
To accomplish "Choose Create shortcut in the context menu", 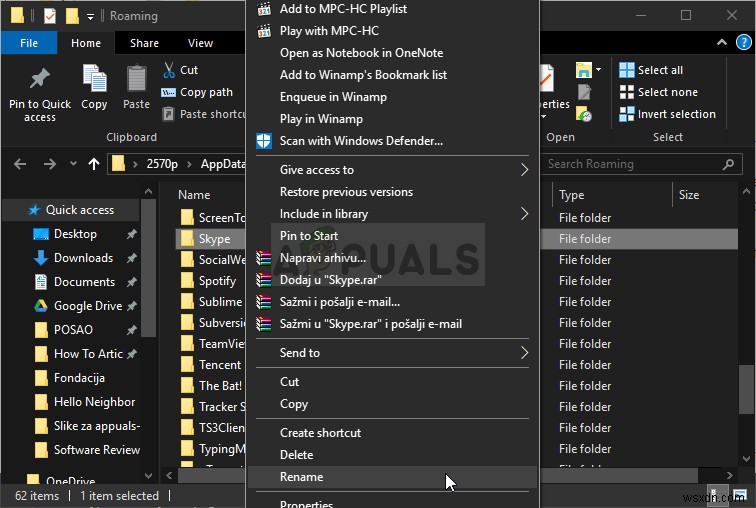I will coord(392,433).
